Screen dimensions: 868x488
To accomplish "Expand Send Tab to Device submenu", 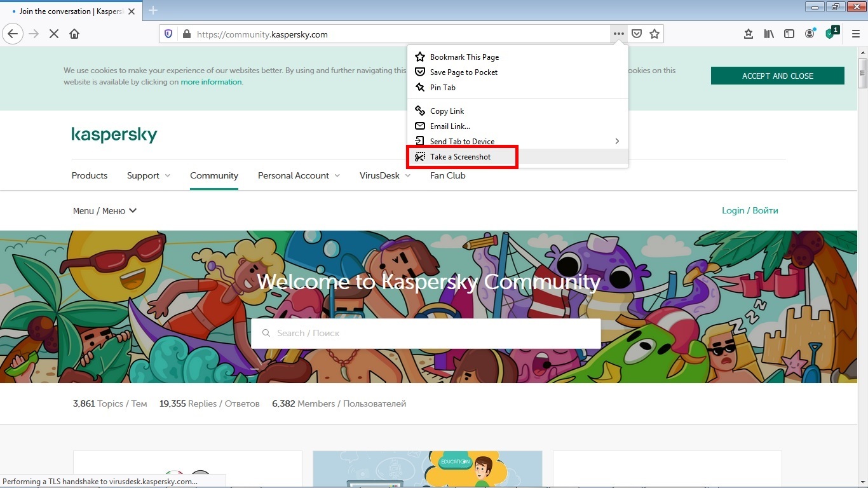I will (x=518, y=141).
